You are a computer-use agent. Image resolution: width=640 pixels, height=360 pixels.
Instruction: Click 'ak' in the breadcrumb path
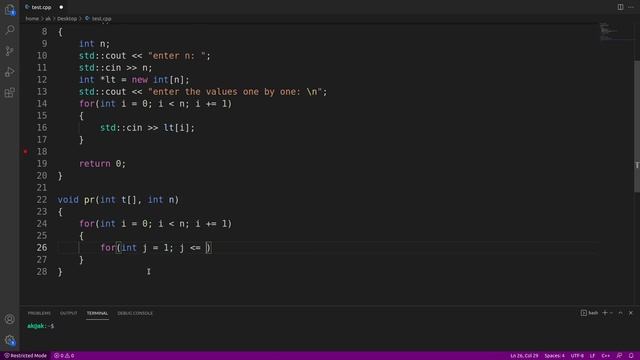coord(48,19)
